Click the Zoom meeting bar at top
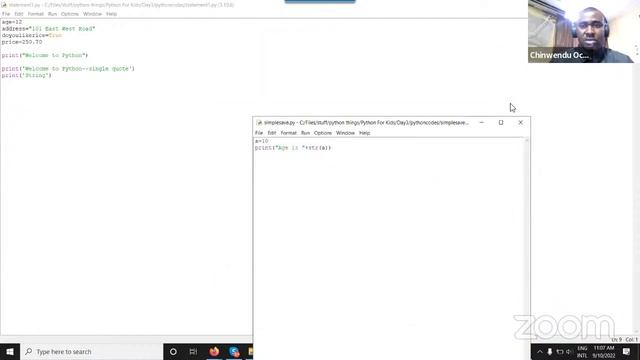Image resolution: width=640 pixels, height=360 pixels. point(320,2)
